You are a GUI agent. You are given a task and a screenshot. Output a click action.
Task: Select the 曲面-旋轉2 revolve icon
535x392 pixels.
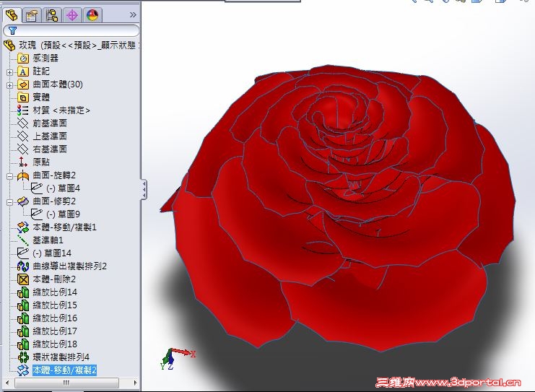point(23,175)
